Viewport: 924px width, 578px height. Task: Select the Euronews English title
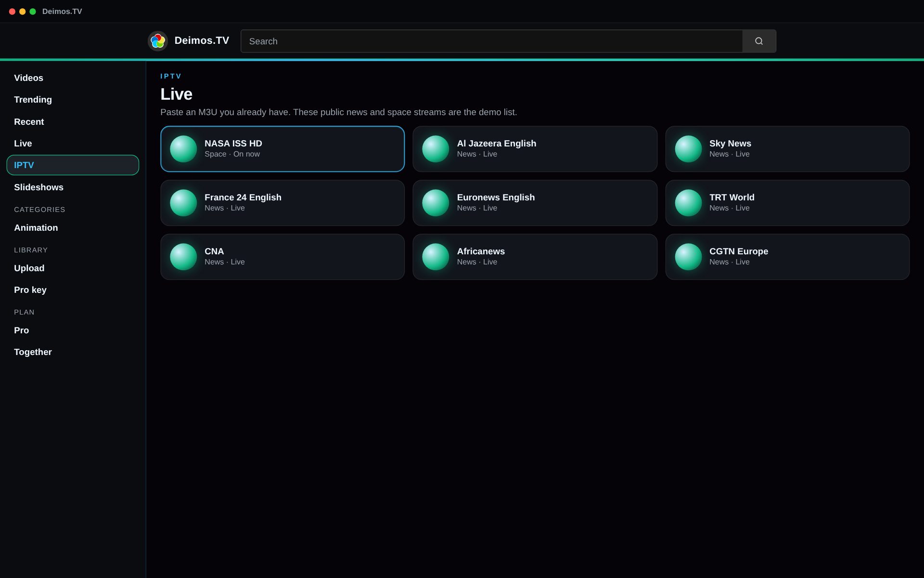coord(496,197)
